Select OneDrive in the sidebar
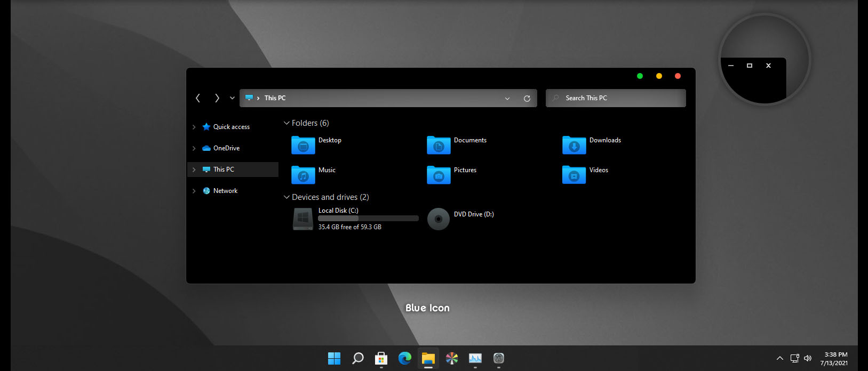The image size is (868, 371). [221, 148]
